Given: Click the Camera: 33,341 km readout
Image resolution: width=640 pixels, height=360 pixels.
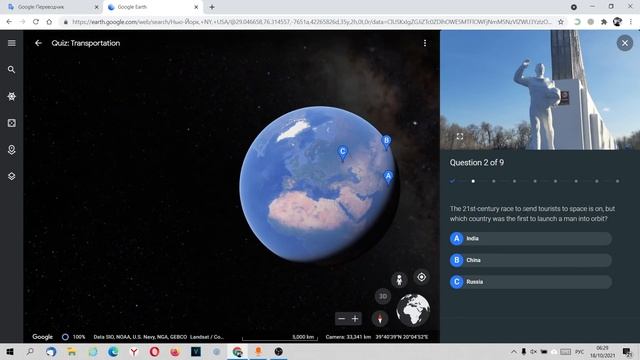Looking at the screenshot, I should (x=348, y=337).
